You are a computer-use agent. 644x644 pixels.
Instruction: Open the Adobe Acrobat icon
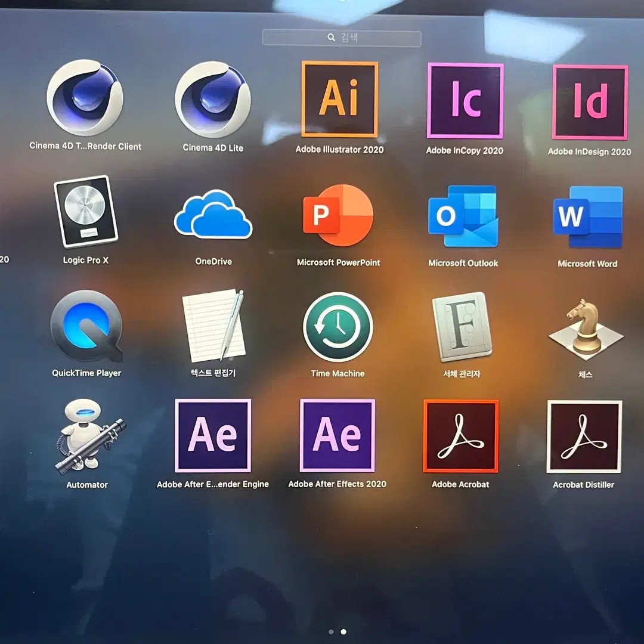coord(461,436)
